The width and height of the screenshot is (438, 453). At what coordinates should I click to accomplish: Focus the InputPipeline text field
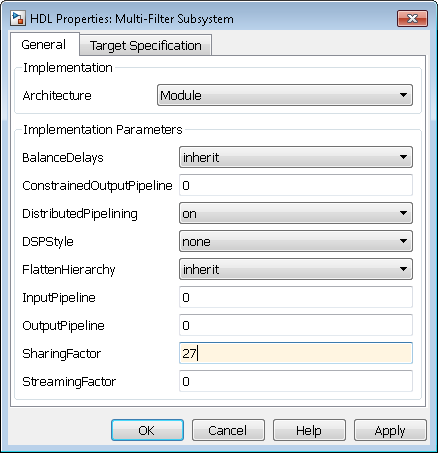click(296, 297)
